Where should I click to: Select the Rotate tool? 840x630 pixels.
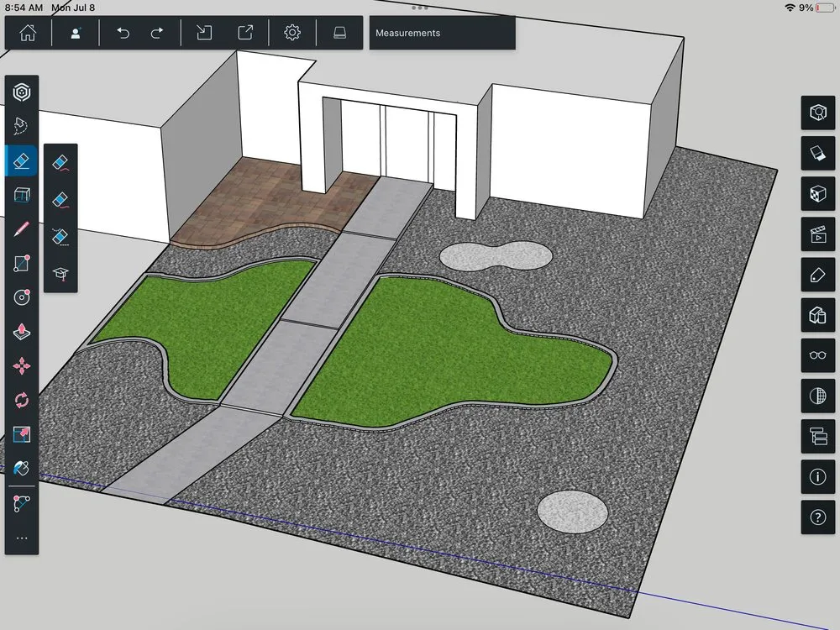pos(22,400)
